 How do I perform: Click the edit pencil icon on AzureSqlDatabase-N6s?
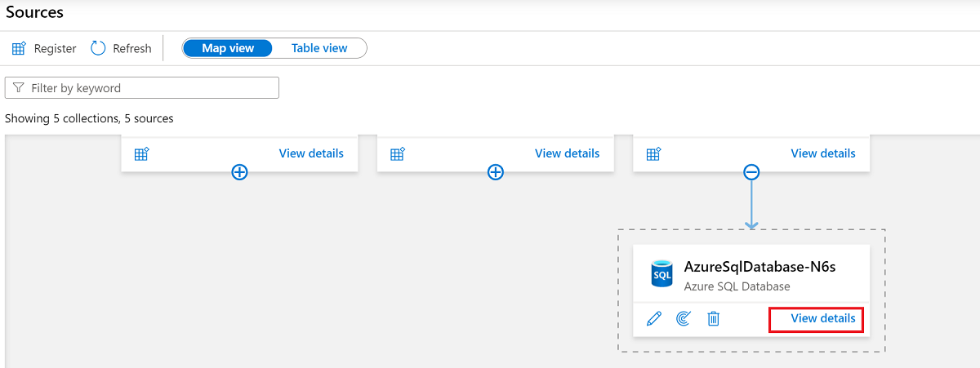point(653,318)
